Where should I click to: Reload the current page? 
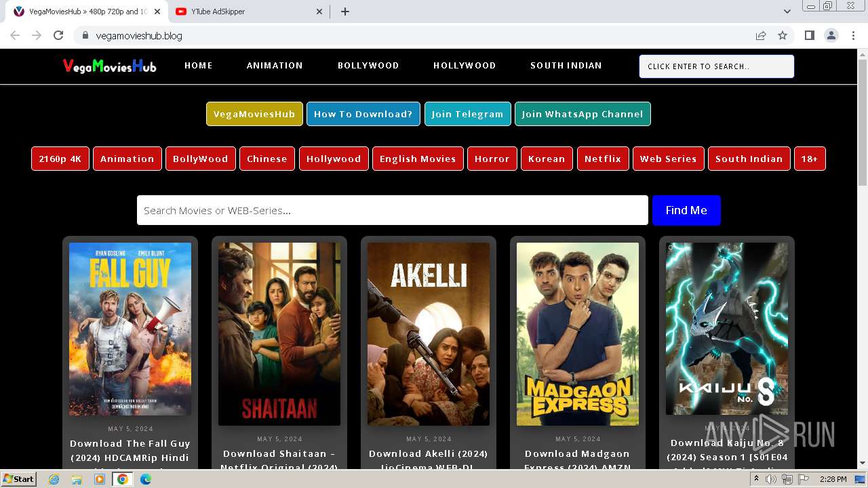[x=58, y=35]
